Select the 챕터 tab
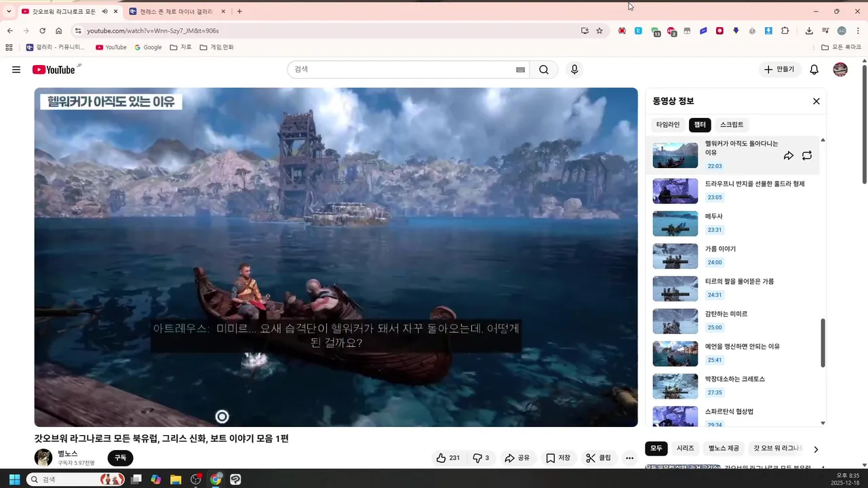The image size is (868, 488). click(700, 125)
